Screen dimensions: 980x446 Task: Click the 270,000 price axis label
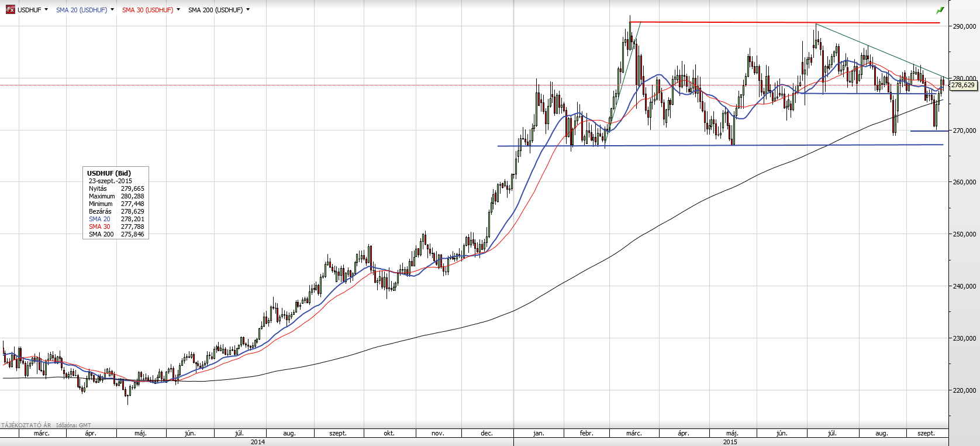pos(964,131)
